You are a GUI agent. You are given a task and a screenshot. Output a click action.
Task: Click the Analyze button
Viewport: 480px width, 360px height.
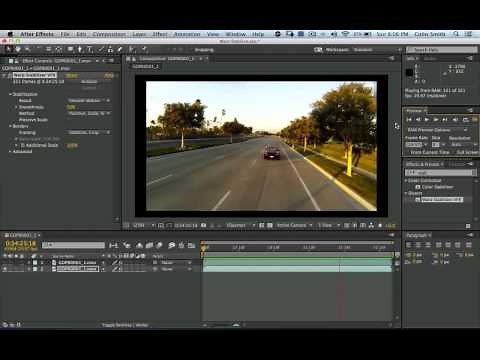click(89, 82)
